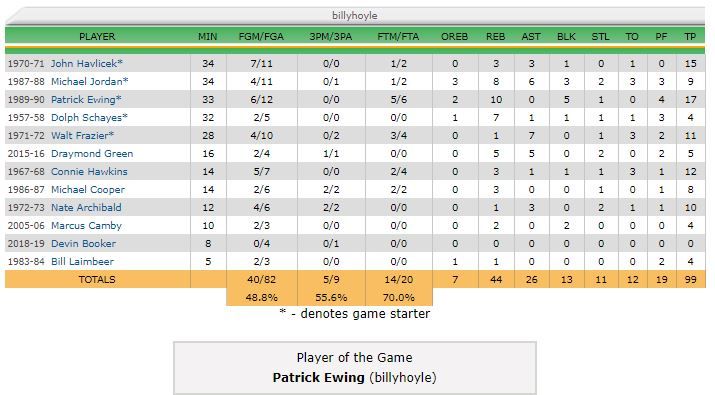Screen dimensions: 715x395
Task: Open Michael Cooper player link
Action: coord(88,189)
